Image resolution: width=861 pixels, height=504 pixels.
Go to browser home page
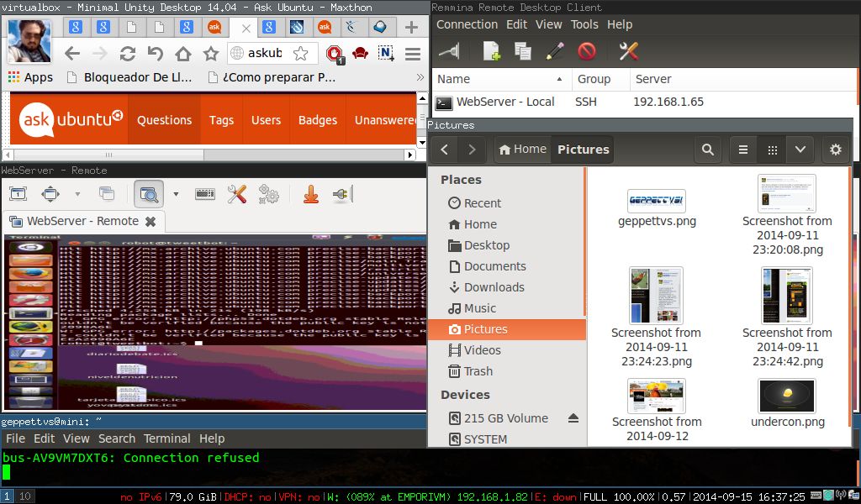[182, 53]
